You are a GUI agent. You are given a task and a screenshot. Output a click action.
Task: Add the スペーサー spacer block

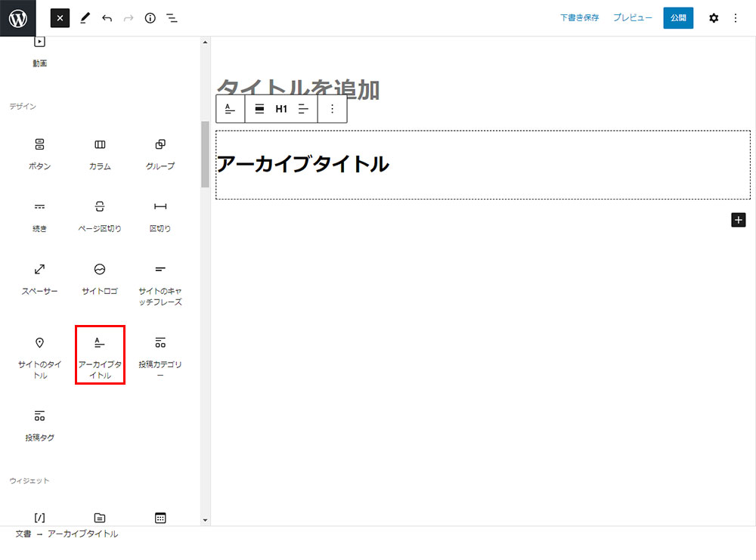click(39, 277)
